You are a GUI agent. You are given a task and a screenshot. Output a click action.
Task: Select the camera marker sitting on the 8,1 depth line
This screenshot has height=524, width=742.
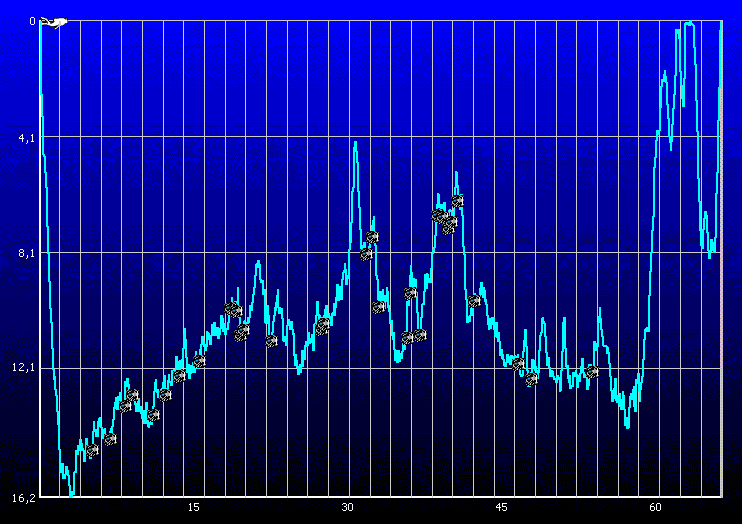point(366,254)
